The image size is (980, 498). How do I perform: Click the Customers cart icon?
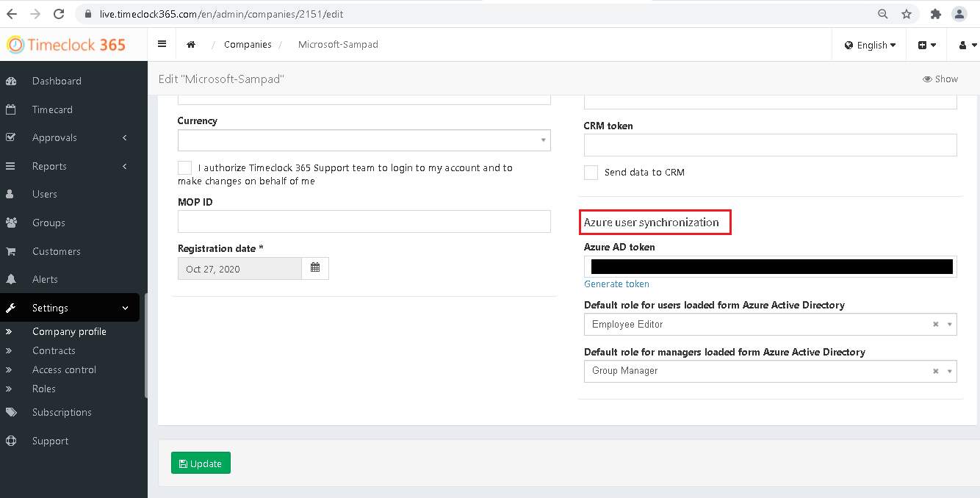11,251
